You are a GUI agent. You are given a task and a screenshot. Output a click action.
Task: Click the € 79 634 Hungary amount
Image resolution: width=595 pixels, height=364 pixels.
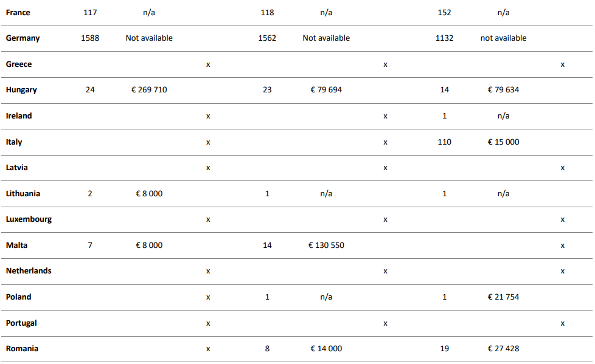click(503, 90)
